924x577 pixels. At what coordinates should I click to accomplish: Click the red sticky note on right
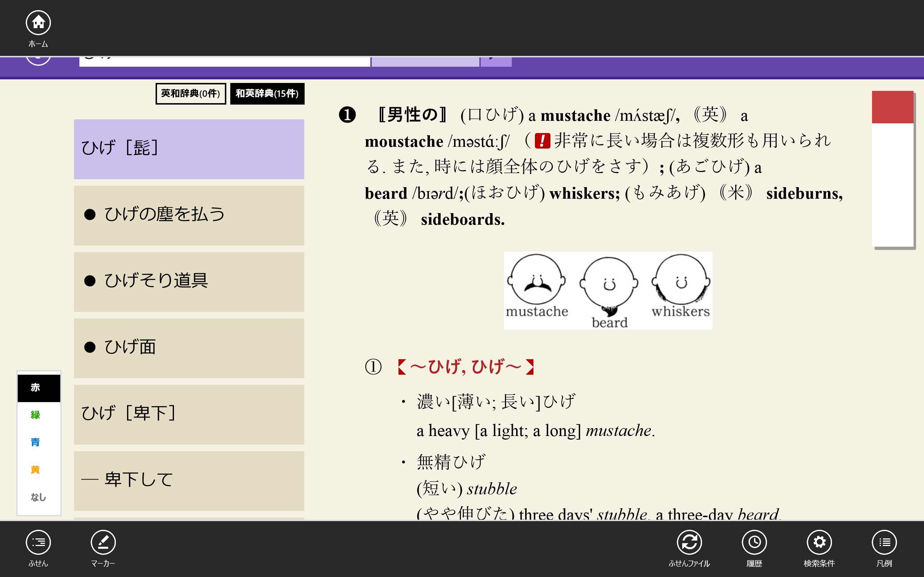[x=892, y=169]
